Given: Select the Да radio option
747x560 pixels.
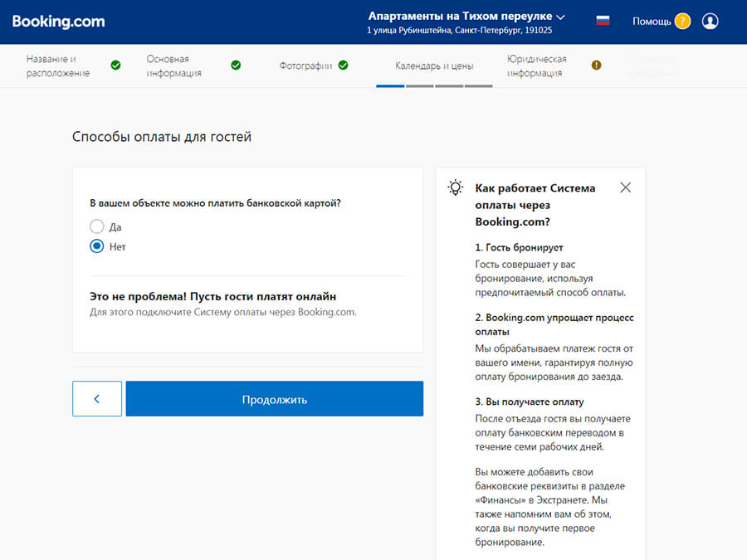Looking at the screenshot, I should [97, 226].
